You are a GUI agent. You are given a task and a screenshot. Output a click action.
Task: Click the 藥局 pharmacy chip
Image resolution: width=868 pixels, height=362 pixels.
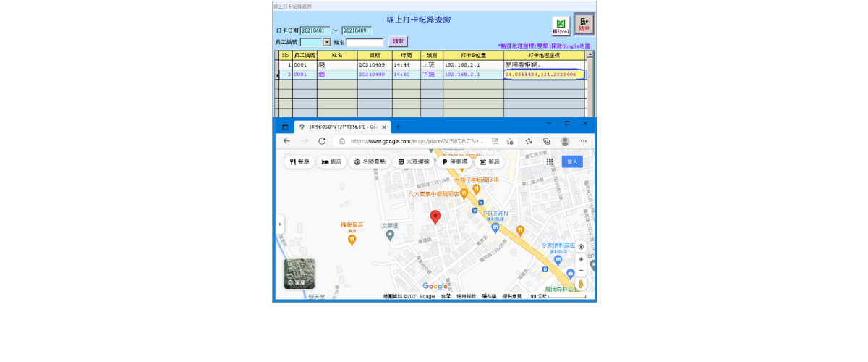tap(490, 162)
